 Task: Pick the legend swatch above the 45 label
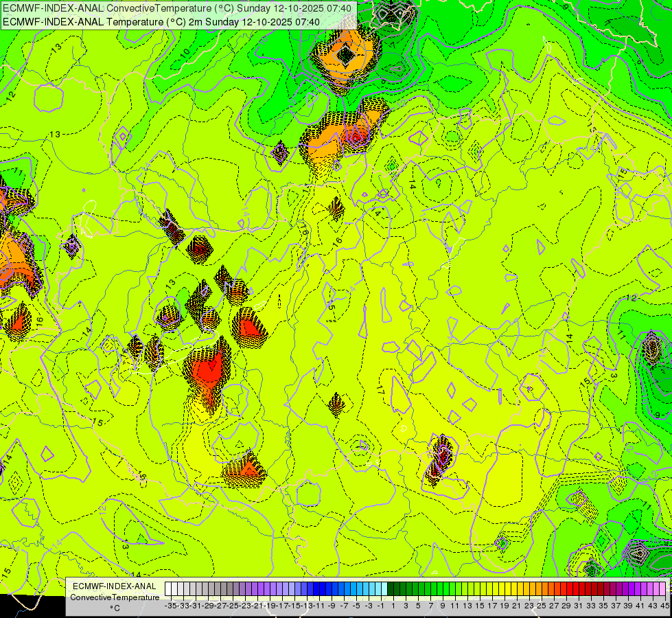[662, 589]
